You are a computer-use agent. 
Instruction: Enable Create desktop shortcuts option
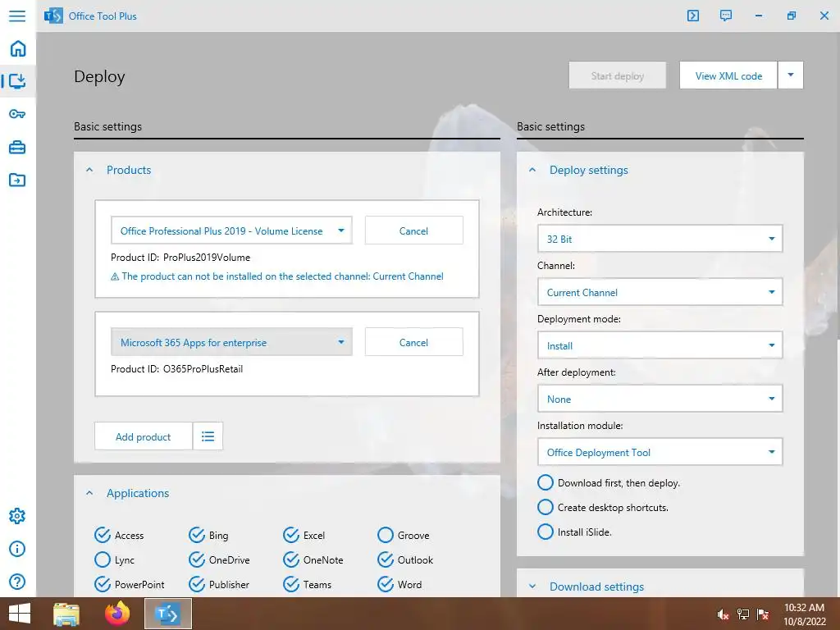546,507
